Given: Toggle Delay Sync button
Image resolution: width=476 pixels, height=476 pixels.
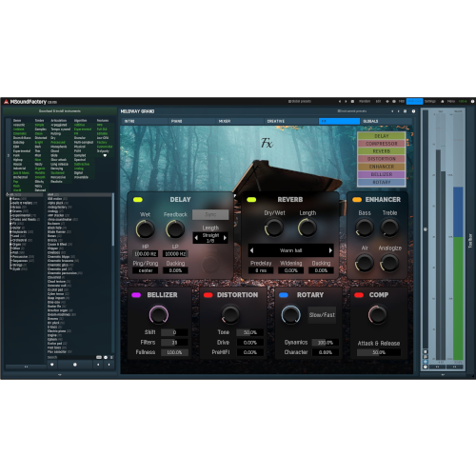Looking at the screenshot, I should pos(210,214).
